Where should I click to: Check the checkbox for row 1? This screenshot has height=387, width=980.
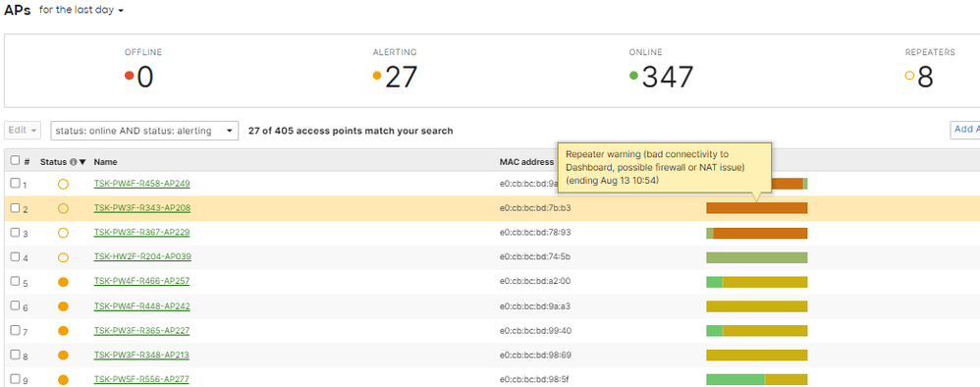(15, 183)
